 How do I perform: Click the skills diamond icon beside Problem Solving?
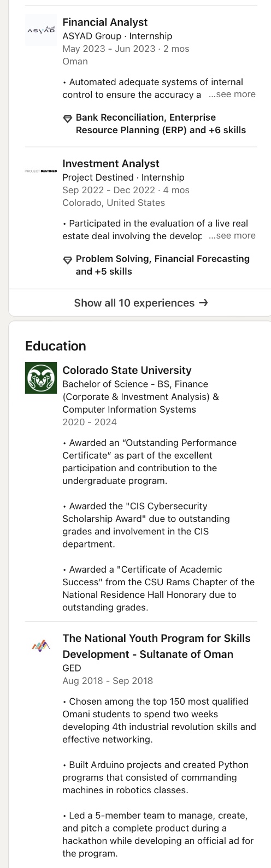click(68, 260)
